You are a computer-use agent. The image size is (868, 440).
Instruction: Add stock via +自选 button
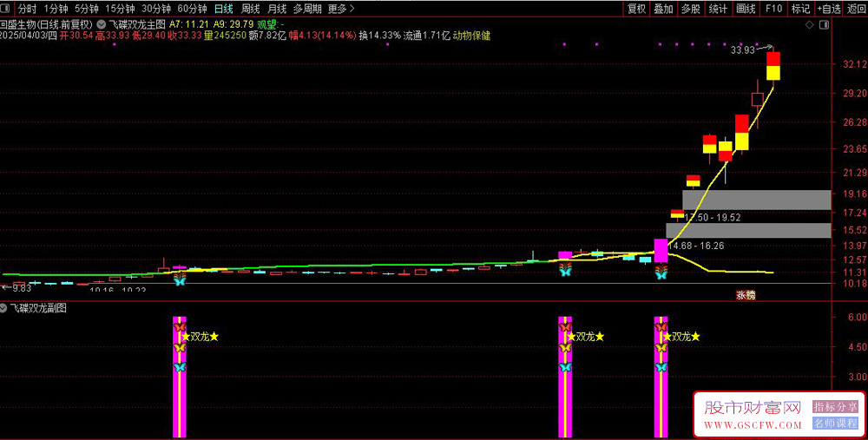829,9
